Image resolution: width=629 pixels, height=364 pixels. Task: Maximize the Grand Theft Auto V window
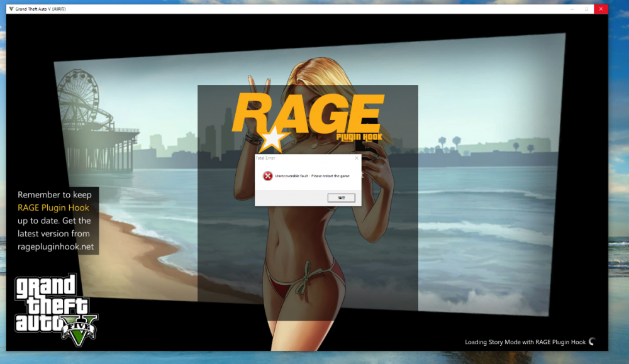click(586, 9)
